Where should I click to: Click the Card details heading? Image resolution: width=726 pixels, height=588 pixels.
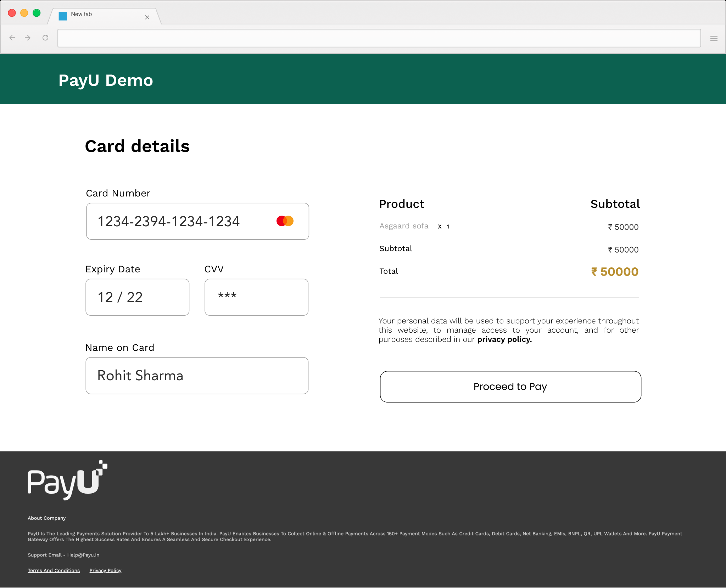tap(137, 146)
